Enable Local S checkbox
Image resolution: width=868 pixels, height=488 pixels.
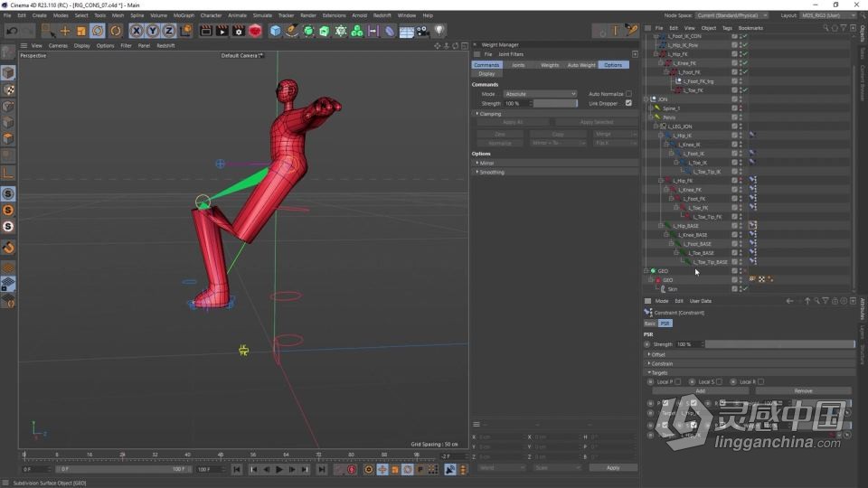(719, 381)
